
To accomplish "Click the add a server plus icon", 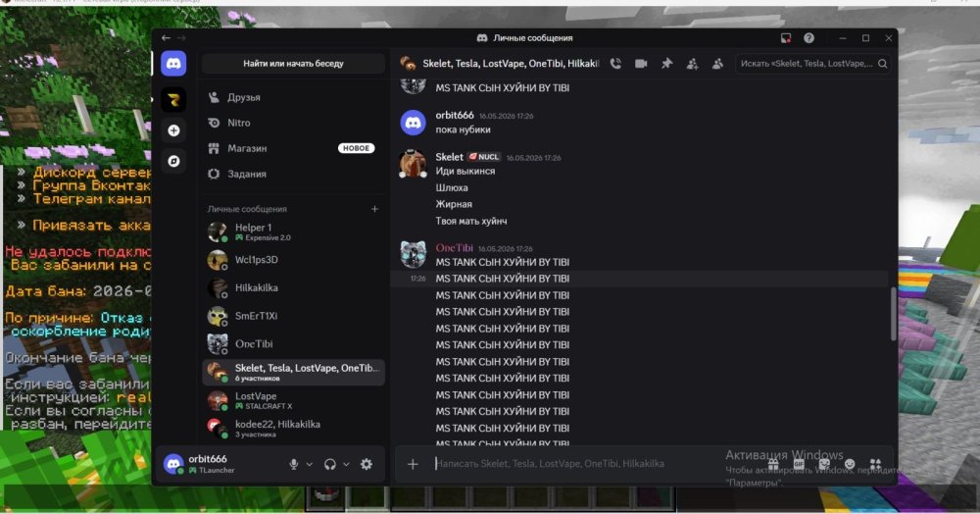I will coord(173,130).
